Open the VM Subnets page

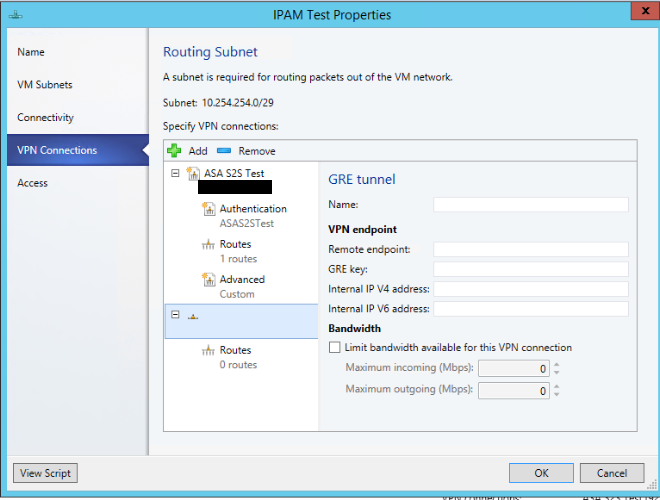coord(45,85)
